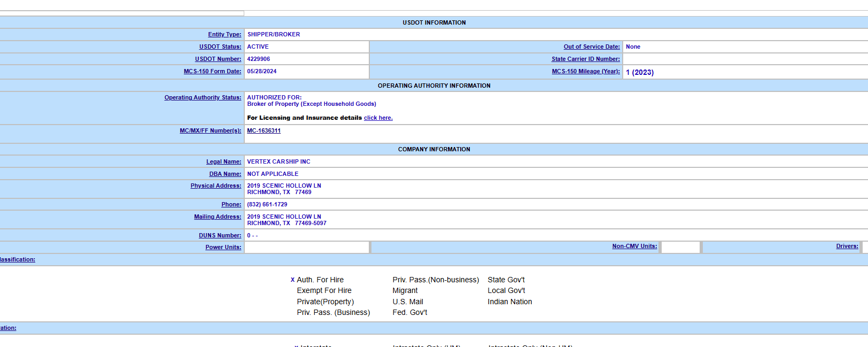Open the Drivers label link
This screenshot has height=347, width=868.
point(847,246)
